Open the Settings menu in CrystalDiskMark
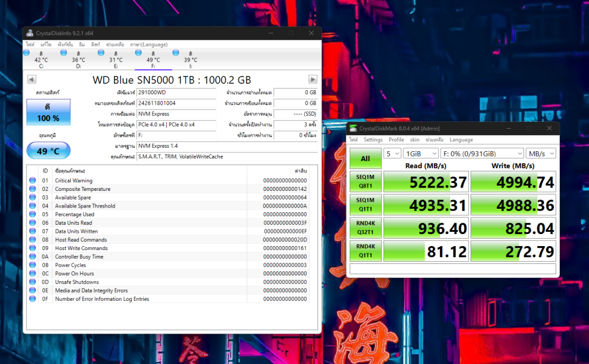589x364 pixels. [x=373, y=140]
